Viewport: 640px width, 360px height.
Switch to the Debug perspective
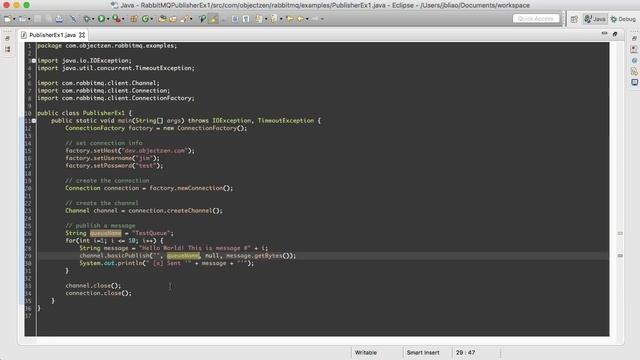coord(623,19)
